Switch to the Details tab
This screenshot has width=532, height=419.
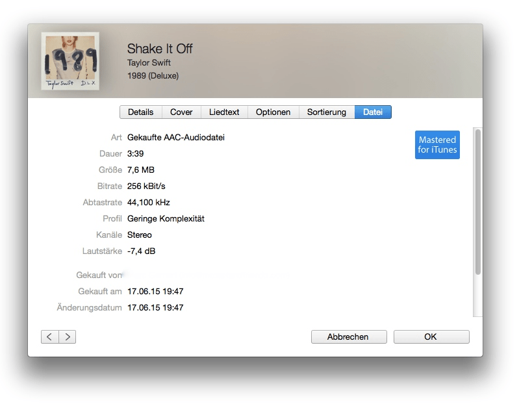[141, 112]
